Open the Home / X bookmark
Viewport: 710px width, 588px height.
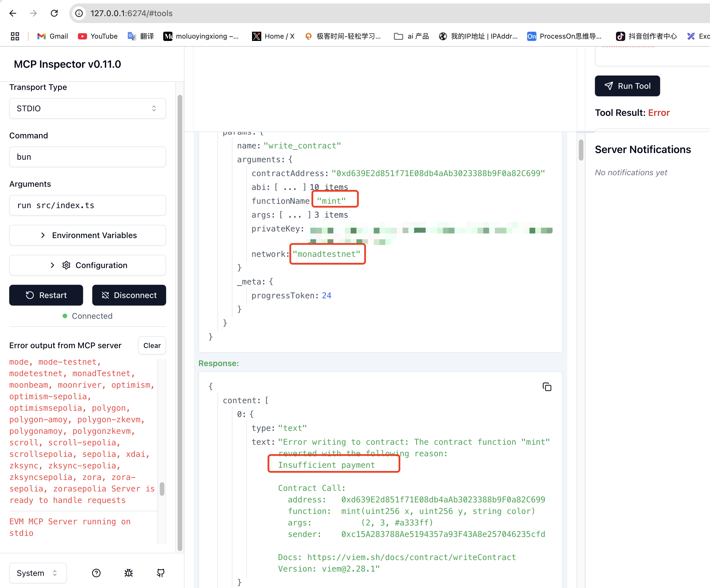pyautogui.click(x=273, y=36)
